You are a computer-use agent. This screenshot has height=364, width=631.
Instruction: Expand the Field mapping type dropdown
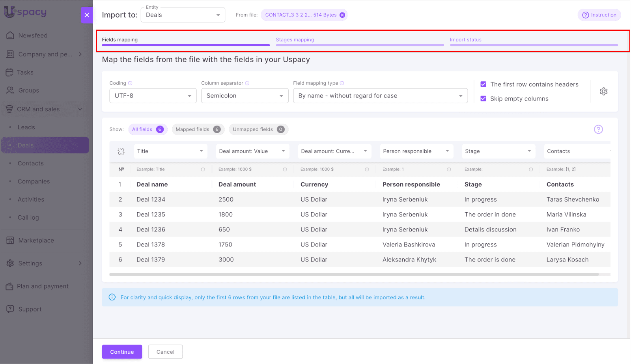pyautogui.click(x=380, y=96)
